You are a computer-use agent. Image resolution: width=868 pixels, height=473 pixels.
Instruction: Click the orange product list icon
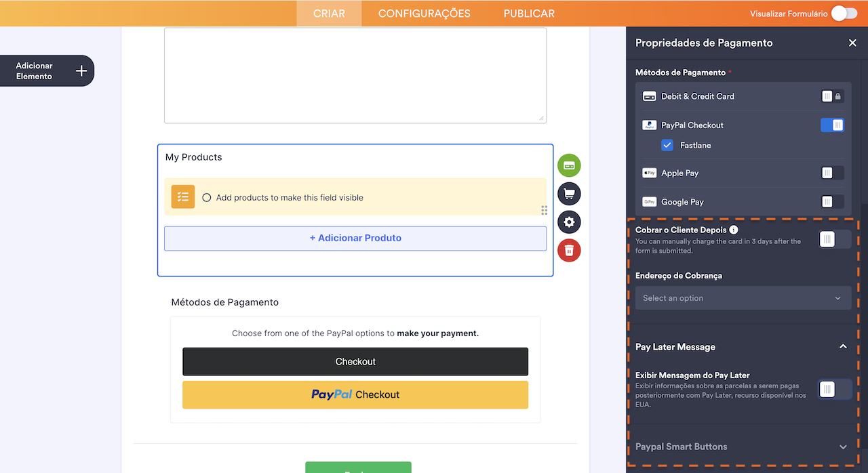point(183,197)
